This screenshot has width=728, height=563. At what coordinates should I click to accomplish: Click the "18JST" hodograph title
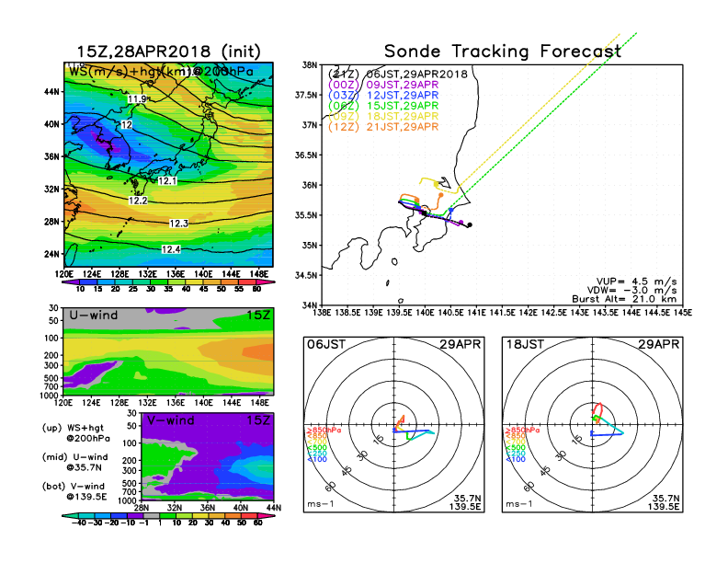tap(525, 344)
